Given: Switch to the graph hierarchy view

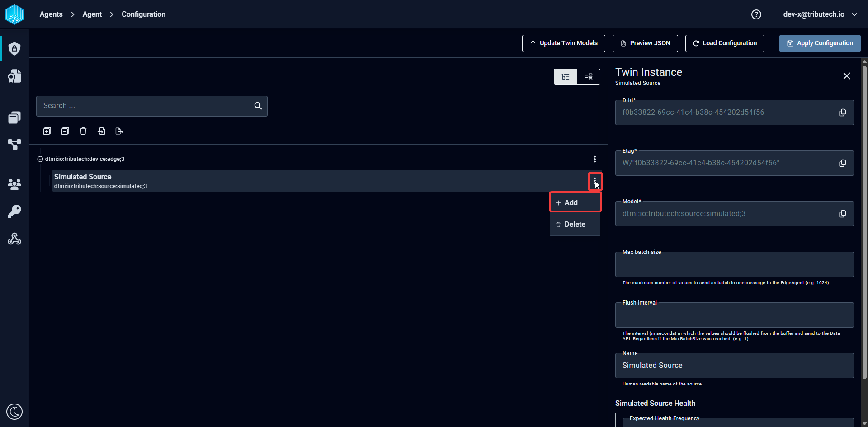Looking at the screenshot, I should (x=589, y=77).
